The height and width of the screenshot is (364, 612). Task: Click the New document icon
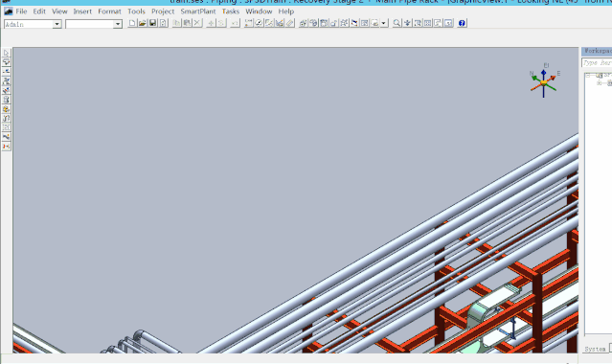click(132, 23)
